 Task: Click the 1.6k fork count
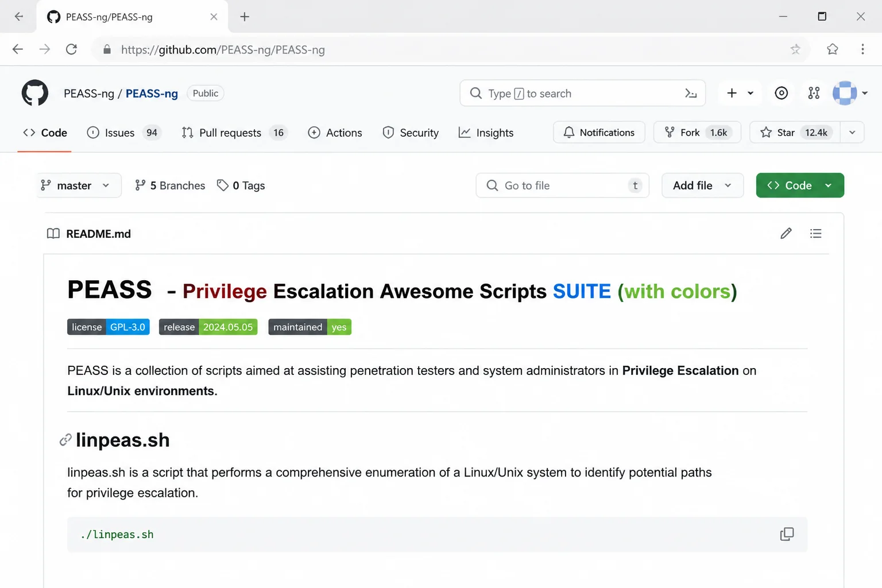(718, 133)
